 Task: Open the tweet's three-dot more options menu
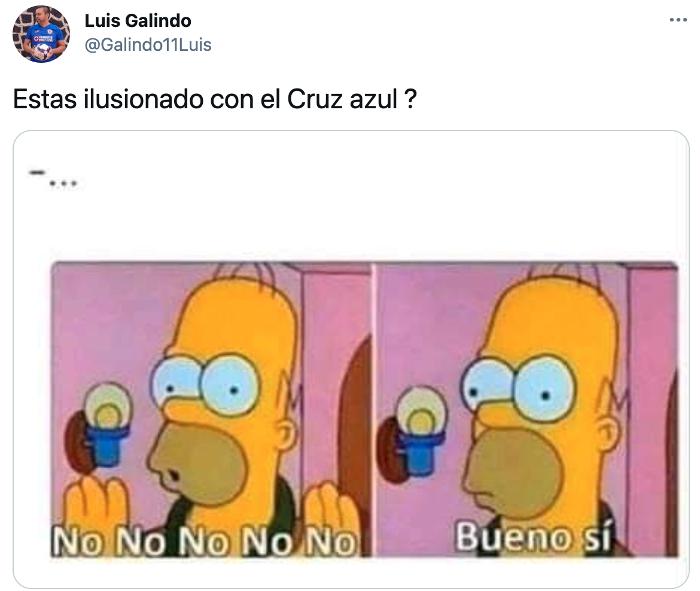click(x=678, y=20)
